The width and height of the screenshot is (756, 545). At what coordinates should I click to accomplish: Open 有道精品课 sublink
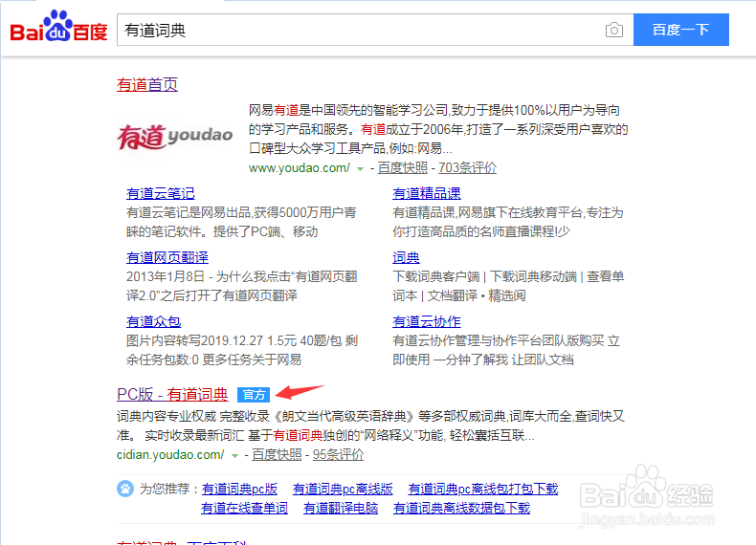(426, 193)
